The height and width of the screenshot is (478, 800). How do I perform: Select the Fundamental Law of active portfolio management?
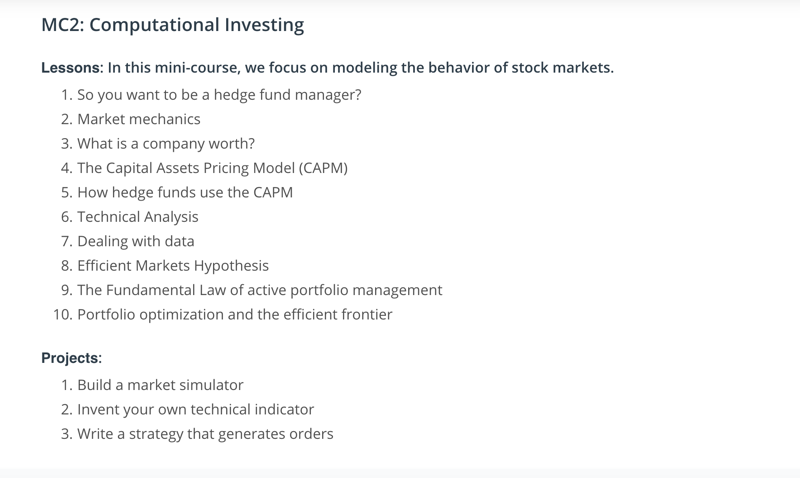point(260,290)
